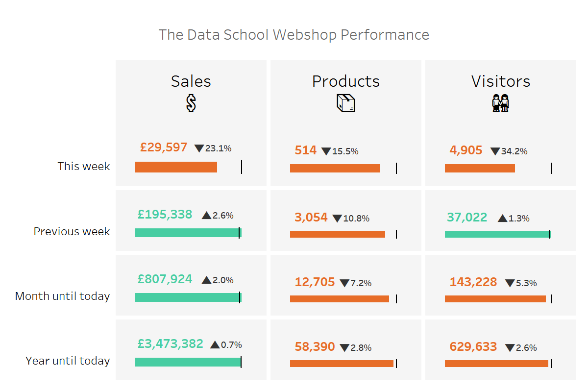The height and width of the screenshot is (392, 588).
Task: Click the This week row label
Action: click(84, 166)
